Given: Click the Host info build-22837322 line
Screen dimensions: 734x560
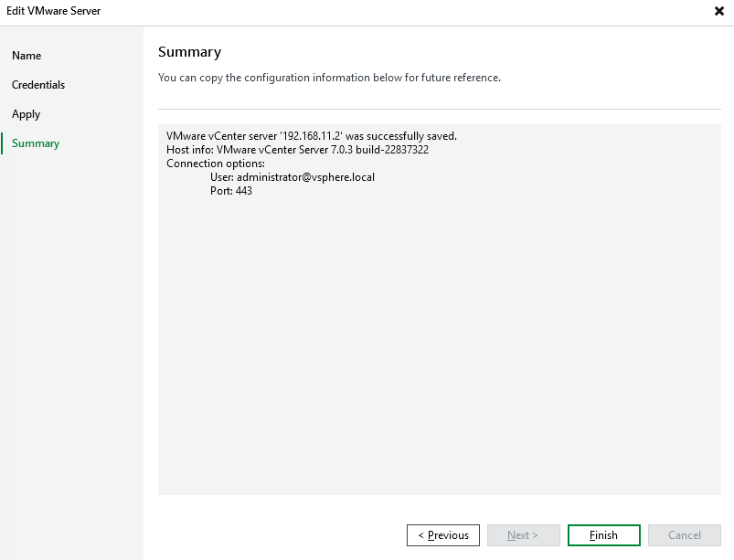Looking at the screenshot, I should click(297, 150).
